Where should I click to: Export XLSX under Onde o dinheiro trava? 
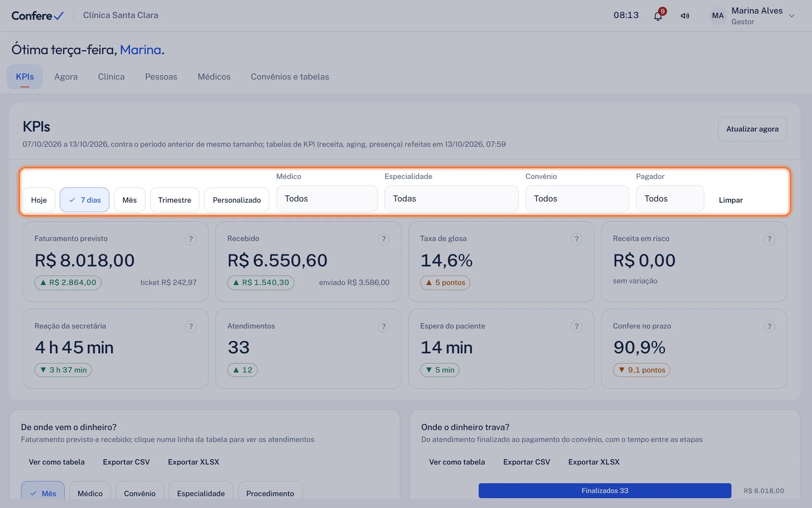coord(594,462)
